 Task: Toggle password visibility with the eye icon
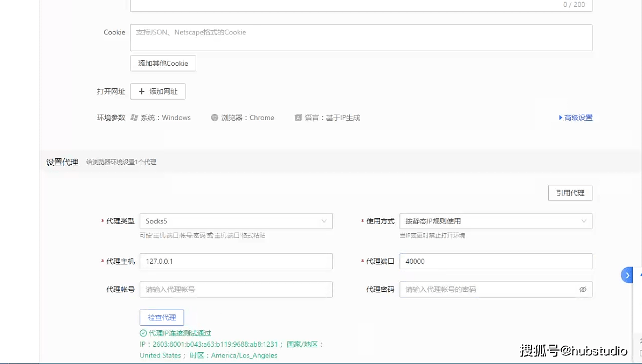[x=583, y=289]
